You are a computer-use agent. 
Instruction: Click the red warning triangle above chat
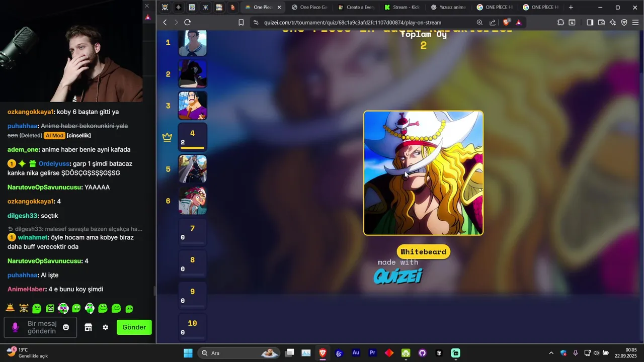[147, 17]
